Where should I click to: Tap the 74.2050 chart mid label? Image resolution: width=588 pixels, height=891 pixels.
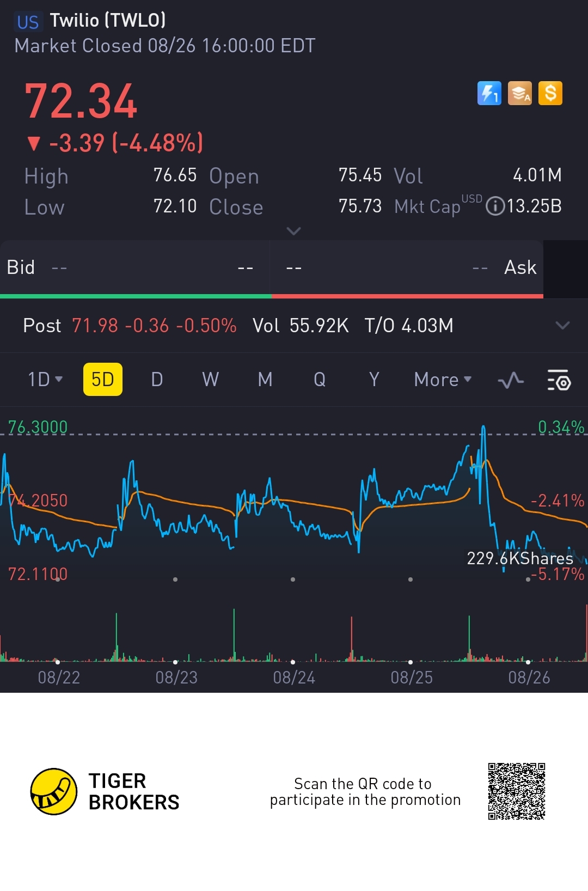coord(38,501)
